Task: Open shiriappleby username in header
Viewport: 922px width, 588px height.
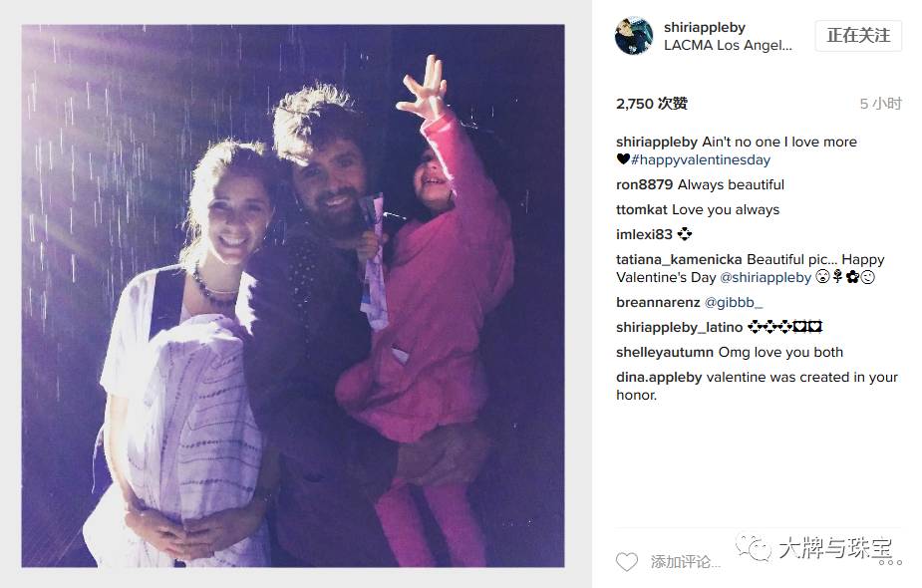Action: pyautogui.click(x=705, y=27)
